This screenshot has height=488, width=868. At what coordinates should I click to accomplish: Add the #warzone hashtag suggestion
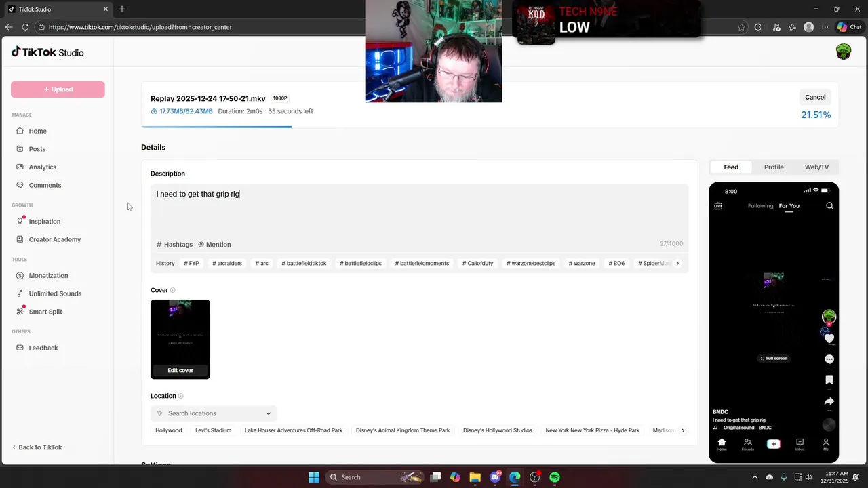point(582,263)
